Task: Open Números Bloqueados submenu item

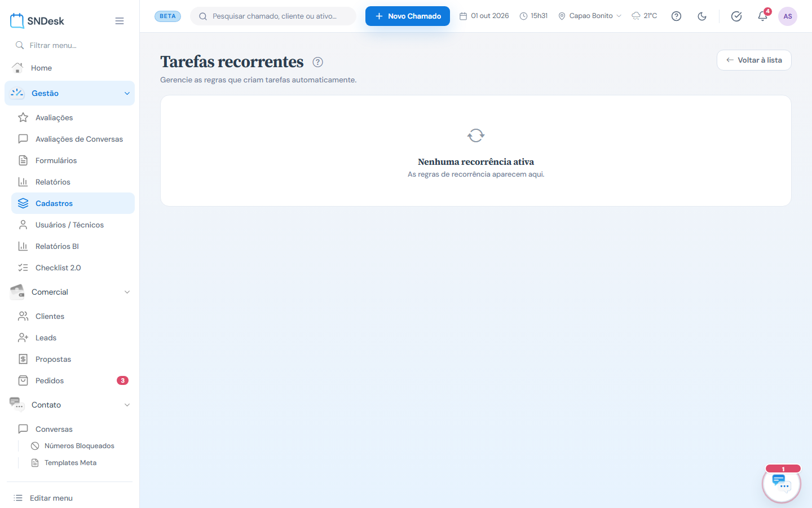Action: pyautogui.click(x=79, y=446)
